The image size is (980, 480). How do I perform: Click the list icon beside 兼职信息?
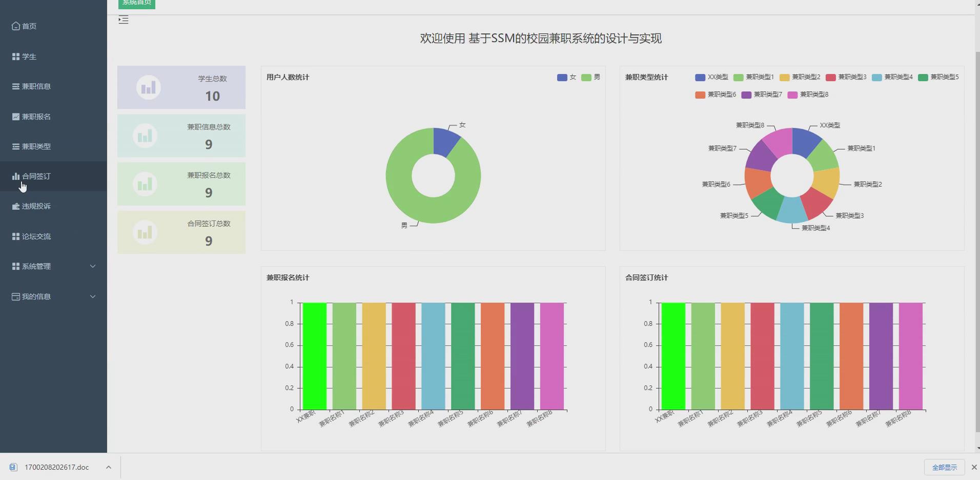(16, 87)
